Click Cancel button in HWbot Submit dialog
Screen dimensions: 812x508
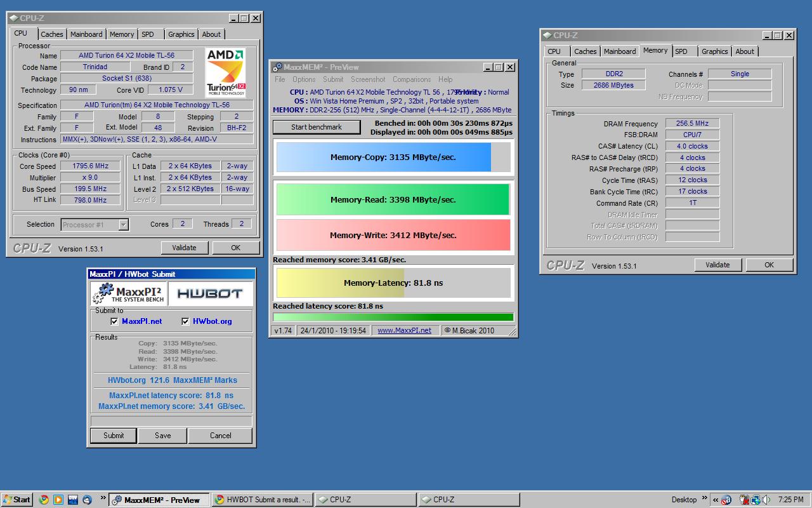221,436
